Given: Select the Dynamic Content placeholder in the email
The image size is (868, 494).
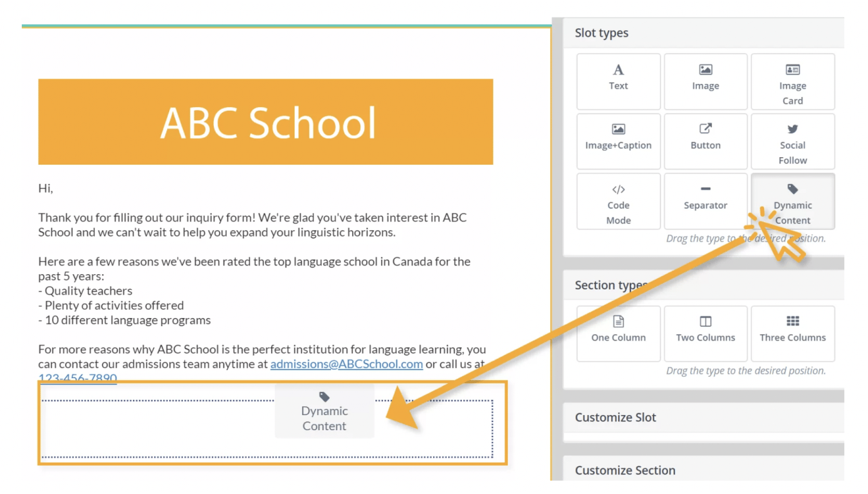Looking at the screenshot, I should click(324, 411).
